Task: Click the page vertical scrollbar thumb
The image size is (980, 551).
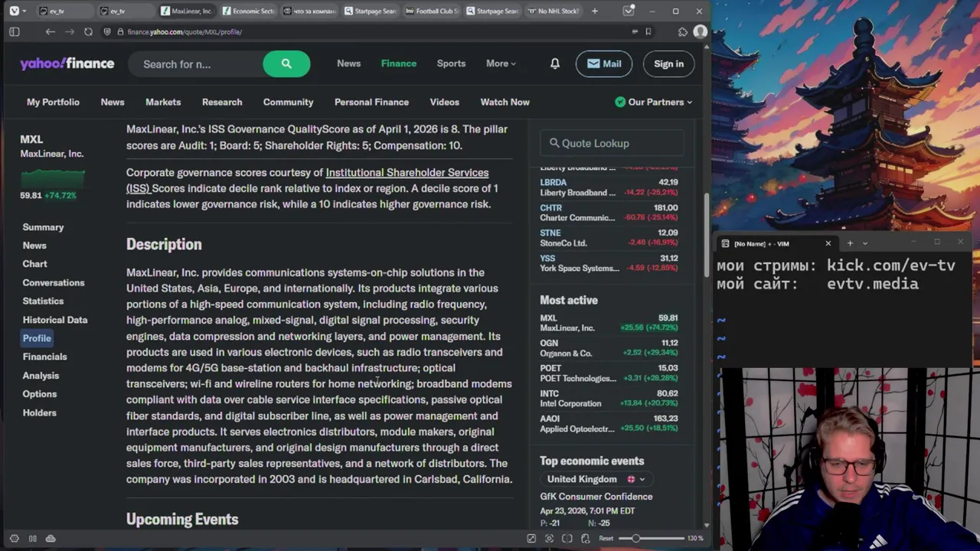Action: tap(706, 233)
